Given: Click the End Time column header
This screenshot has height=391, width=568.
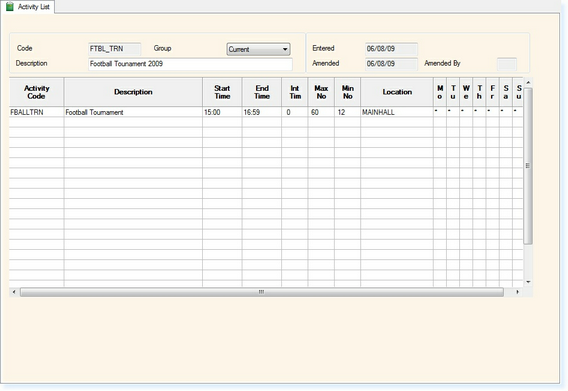Looking at the screenshot, I should point(262,92).
